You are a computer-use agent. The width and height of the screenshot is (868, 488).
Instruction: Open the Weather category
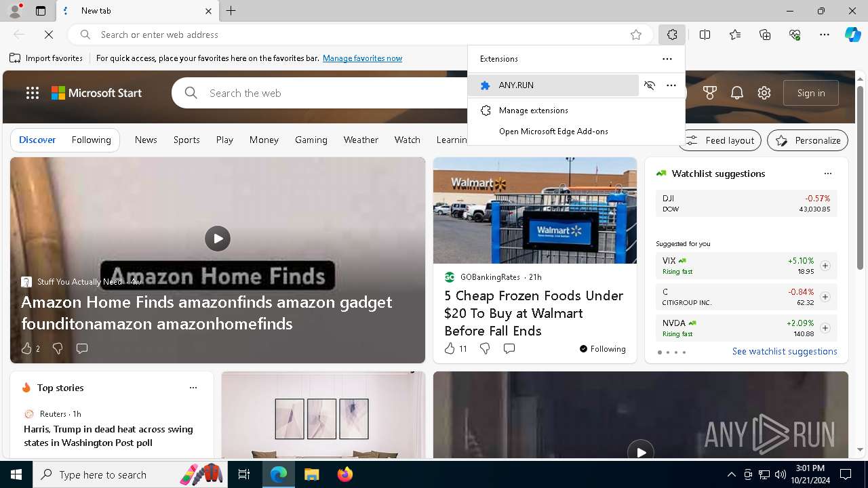[361, 140]
